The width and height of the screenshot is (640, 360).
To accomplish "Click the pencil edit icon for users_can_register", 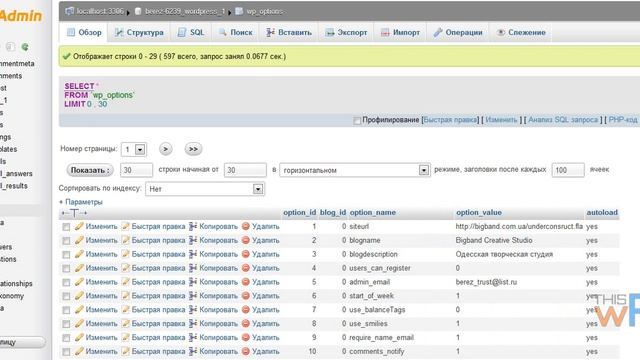I will click(79, 268).
